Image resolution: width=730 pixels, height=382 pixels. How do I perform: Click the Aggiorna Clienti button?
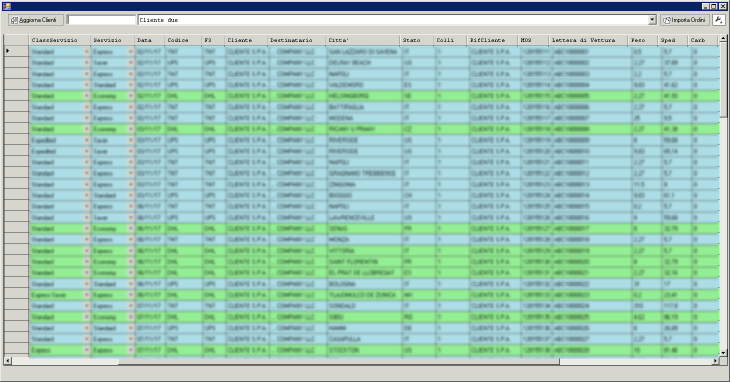click(36, 20)
